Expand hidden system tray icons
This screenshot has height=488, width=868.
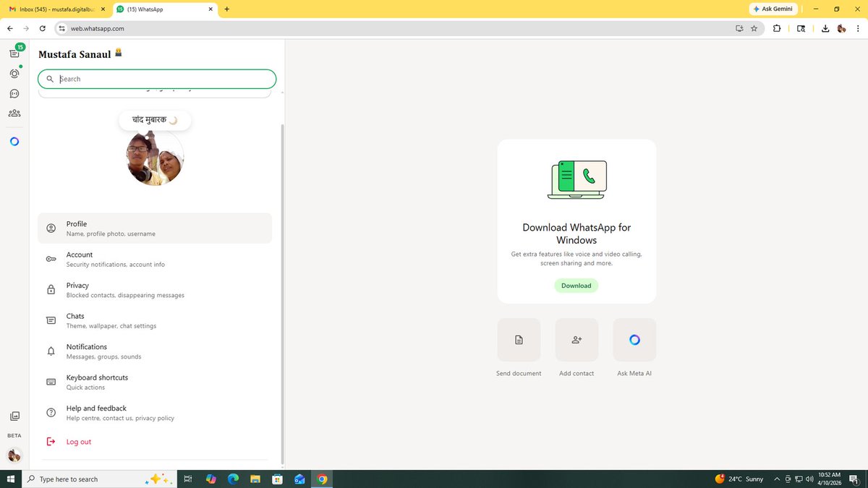click(x=777, y=479)
